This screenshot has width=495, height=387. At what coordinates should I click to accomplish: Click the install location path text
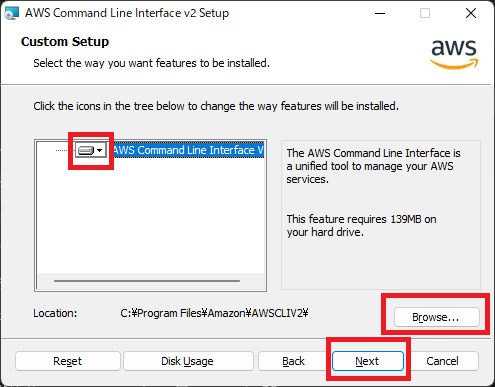pos(214,313)
